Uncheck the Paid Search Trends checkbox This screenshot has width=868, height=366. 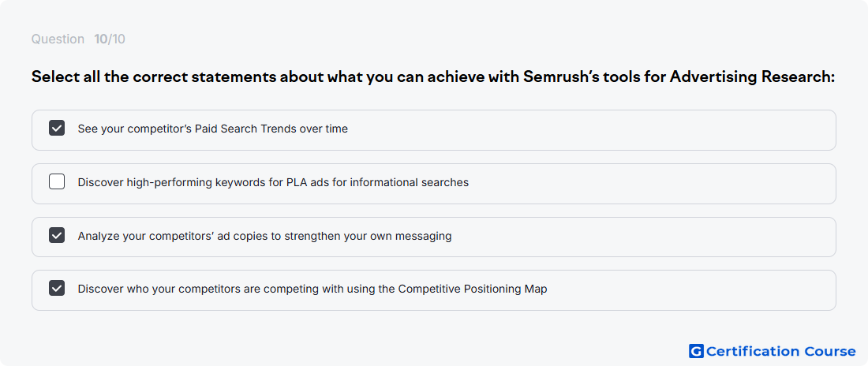(57, 129)
